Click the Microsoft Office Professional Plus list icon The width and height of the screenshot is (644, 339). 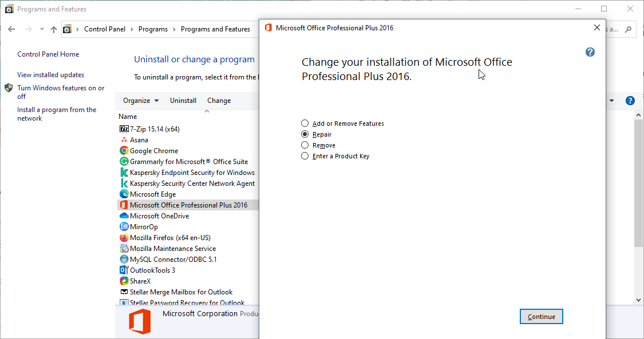pos(124,205)
